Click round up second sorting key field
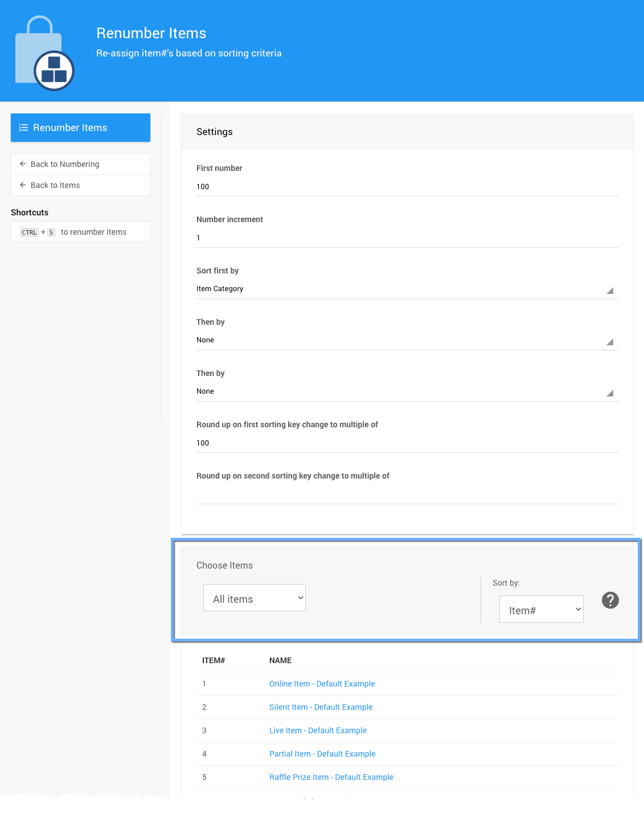644x813 pixels. click(x=407, y=494)
